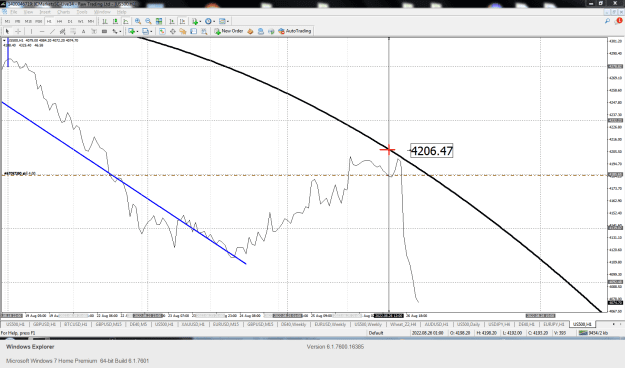Expand the arrows objects dropdown

(120, 31)
